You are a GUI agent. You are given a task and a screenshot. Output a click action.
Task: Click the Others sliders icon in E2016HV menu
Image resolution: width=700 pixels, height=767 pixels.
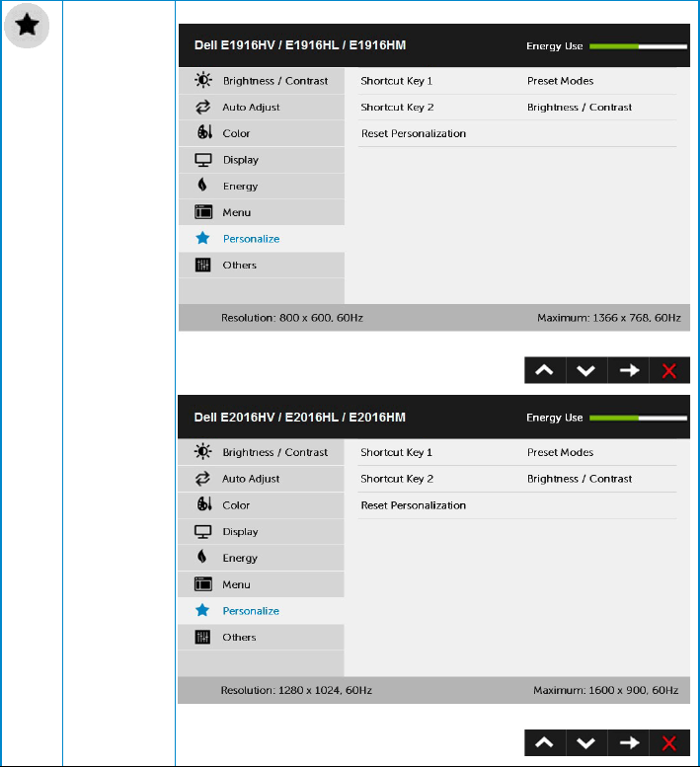(202, 637)
